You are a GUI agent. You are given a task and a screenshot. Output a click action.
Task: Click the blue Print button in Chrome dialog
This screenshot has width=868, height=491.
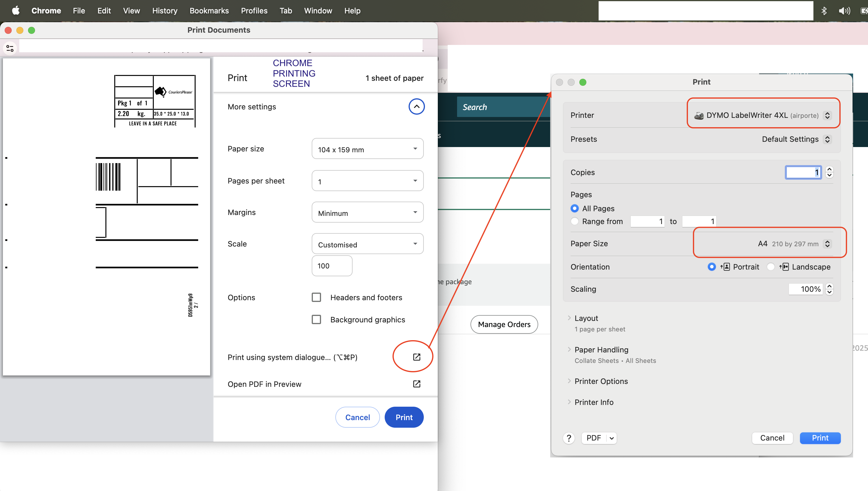(x=403, y=417)
